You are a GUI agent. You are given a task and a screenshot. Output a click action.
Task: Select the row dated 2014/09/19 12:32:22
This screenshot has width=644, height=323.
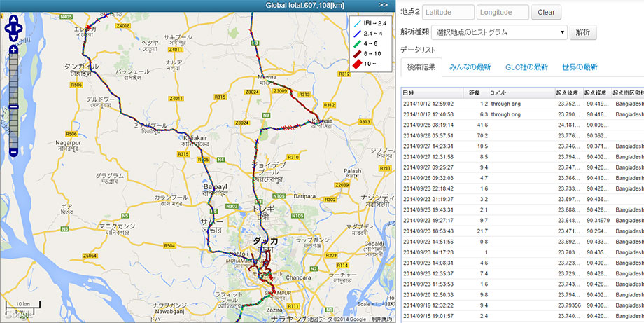click(x=523, y=305)
